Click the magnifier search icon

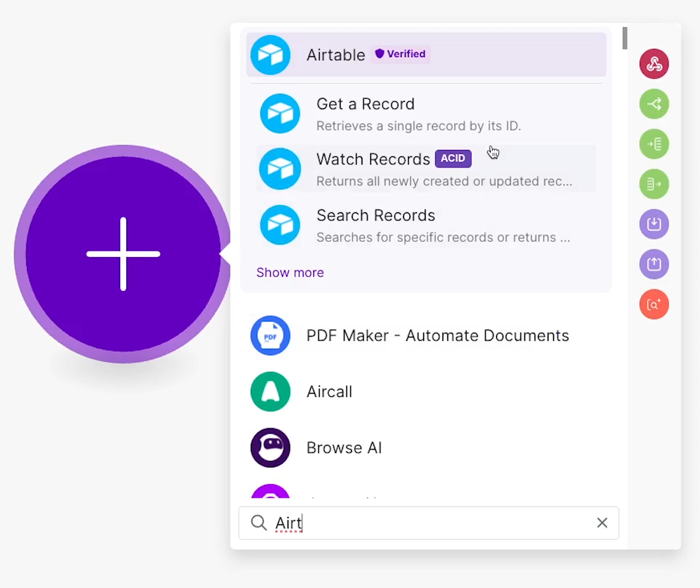point(259,523)
